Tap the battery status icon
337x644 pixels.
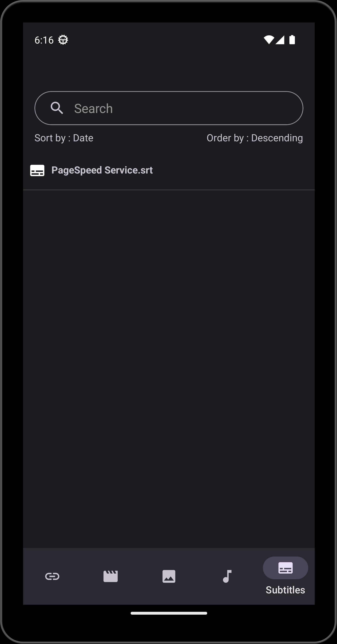(292, 40)
